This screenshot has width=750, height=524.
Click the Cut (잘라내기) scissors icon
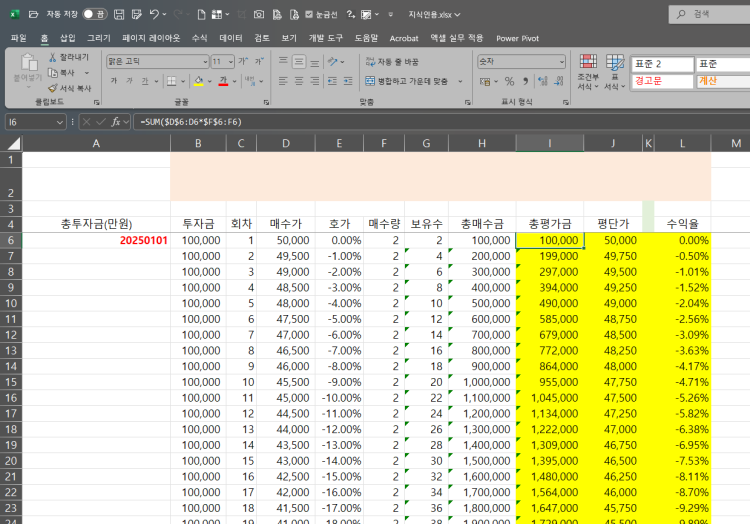click(52, 58)
